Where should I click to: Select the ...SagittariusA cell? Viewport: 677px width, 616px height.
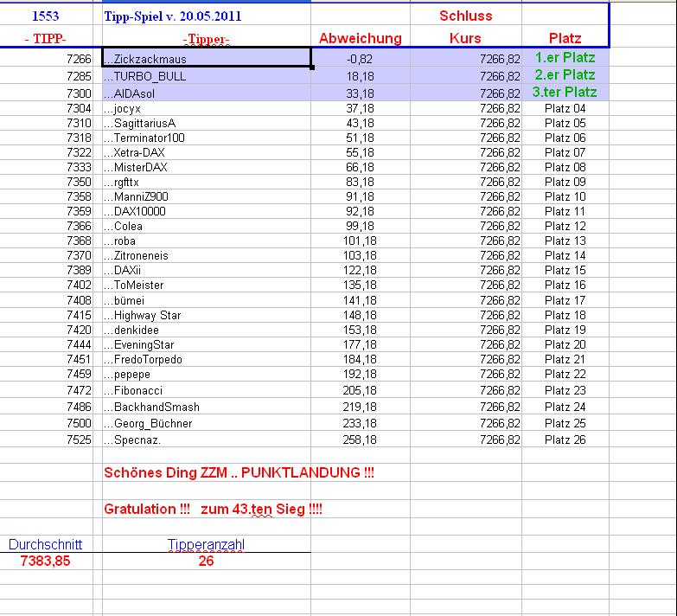(207, 123)
